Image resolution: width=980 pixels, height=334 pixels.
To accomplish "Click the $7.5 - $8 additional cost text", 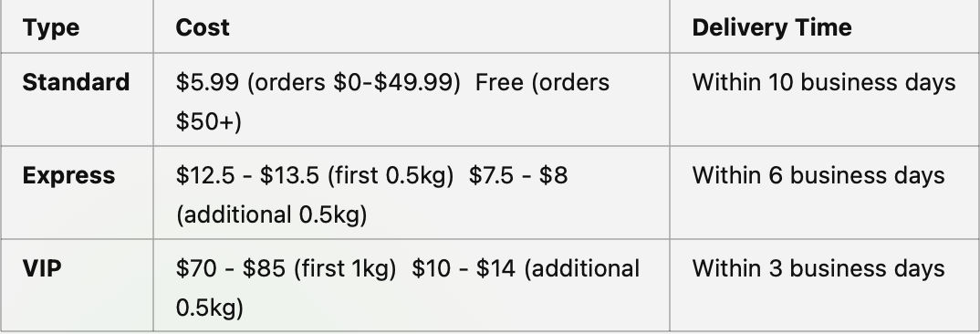I will click(518, 176).
